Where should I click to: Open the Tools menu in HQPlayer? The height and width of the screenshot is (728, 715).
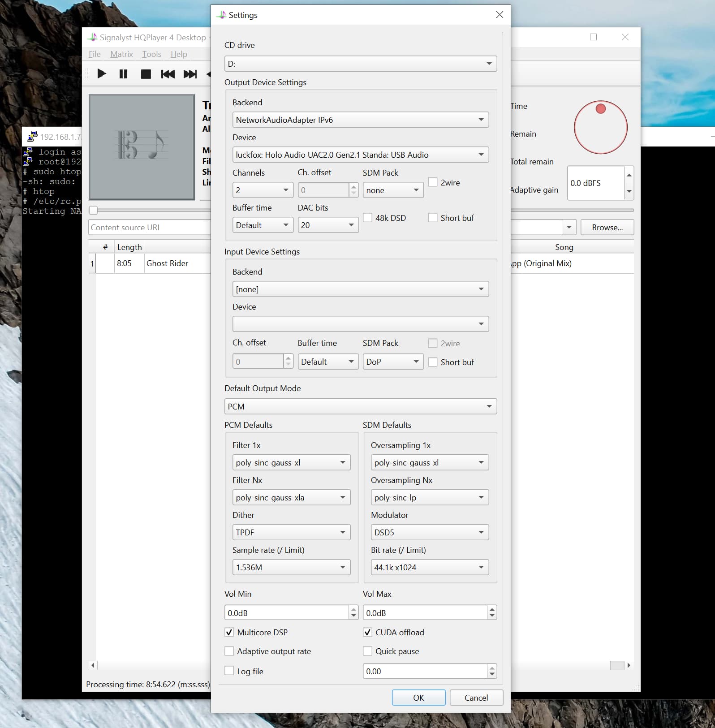pyautogui.click(x=151, y=54)
